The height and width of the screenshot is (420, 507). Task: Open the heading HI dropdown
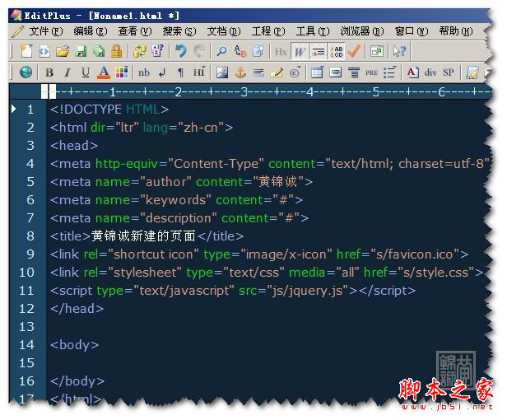point(199,72)
